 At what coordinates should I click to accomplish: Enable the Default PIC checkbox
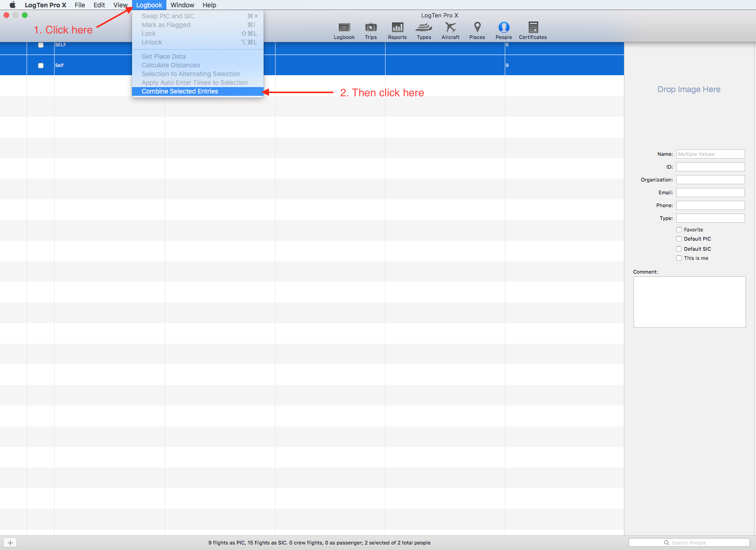pyautogui.click(x=679, y=239)
